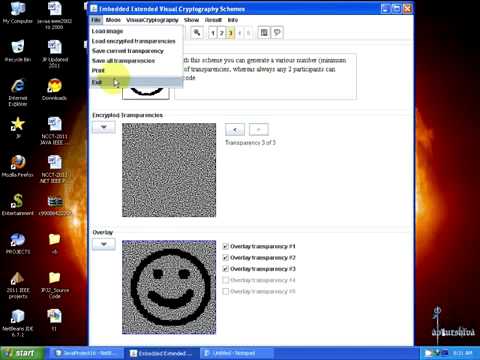The image size is (480, 360).
Task: Open NCCT-2011 NET IEEE document icon
Action: click(x=54, y=169)
